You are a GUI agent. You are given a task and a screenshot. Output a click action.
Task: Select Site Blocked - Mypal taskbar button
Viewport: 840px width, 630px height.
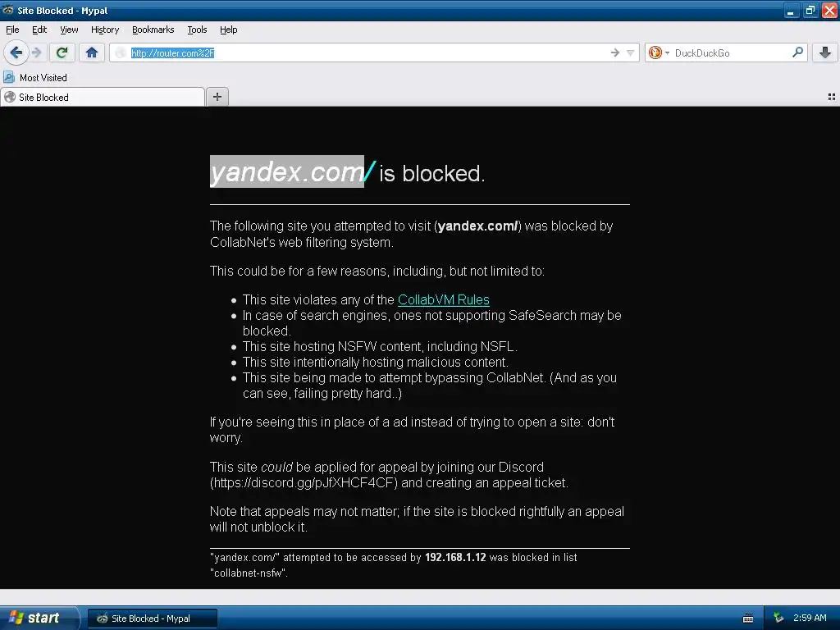tap(152, 619)
